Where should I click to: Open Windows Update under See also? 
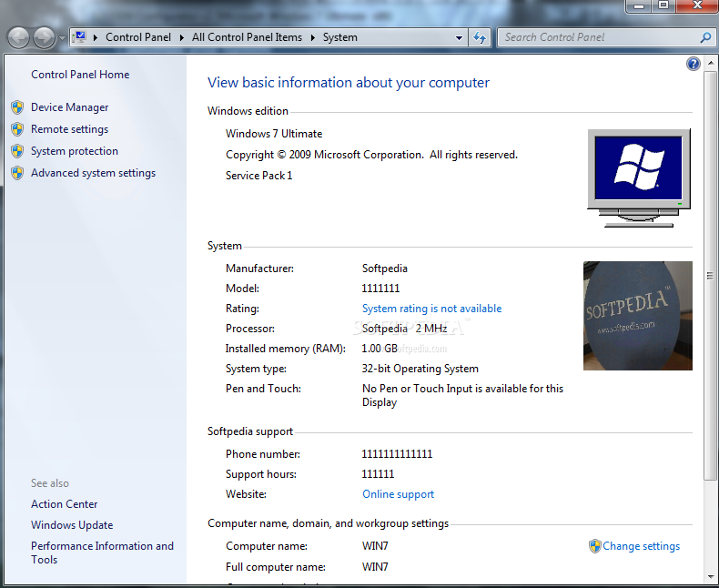(x=72, y=525)
